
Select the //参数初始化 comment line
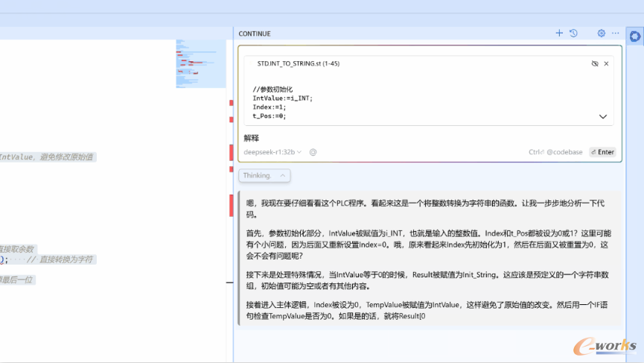272,89
